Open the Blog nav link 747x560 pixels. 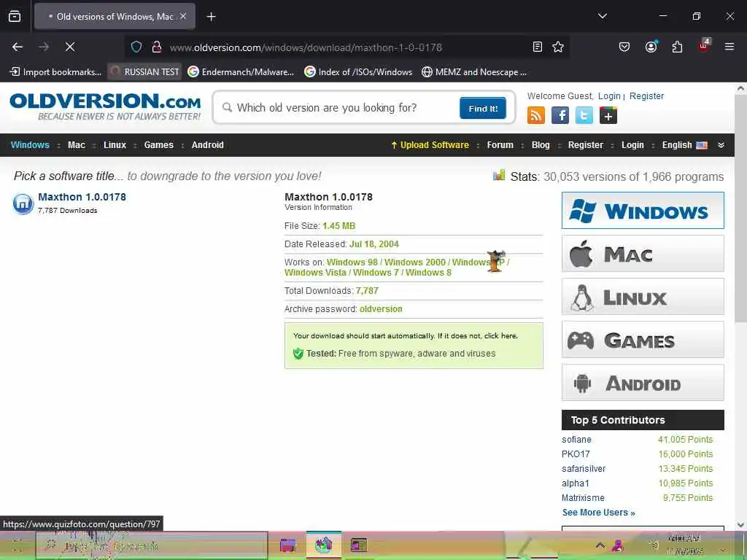pos(541,145)
